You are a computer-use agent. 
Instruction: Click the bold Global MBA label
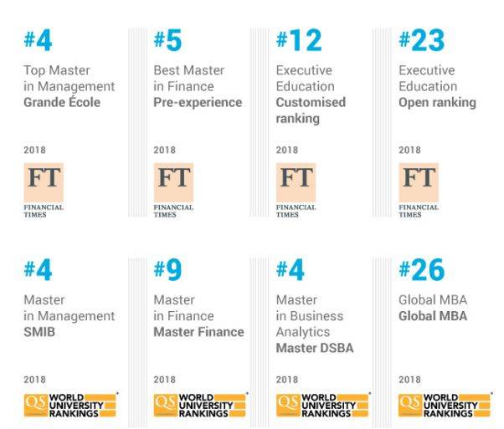pyautogui.click(x=433, y=317)
